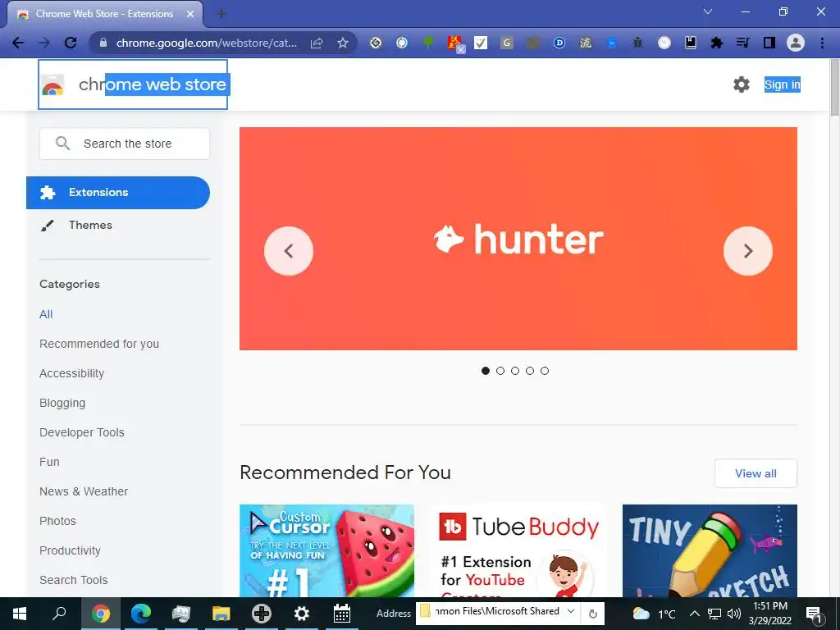Share this page via address bar icon
This screenshot has width=840, height=630.
[x=317, y=43]
